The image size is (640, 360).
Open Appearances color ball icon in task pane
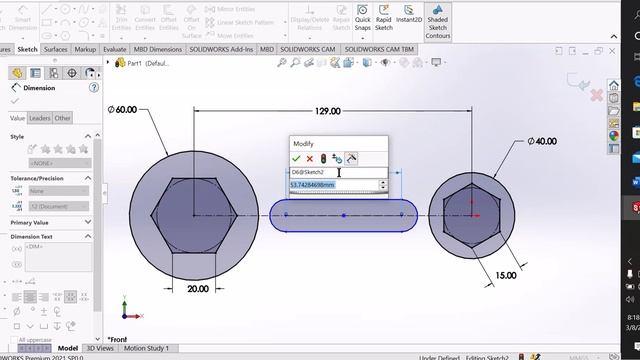(x=613, y=136)
